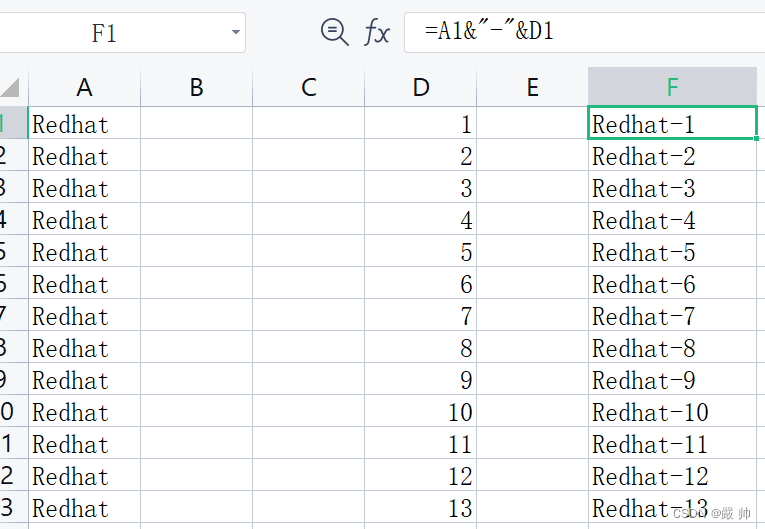This screenshot has width=765, height=529.
Task: Click the select-all corner triangle
Action: [10, 87]
